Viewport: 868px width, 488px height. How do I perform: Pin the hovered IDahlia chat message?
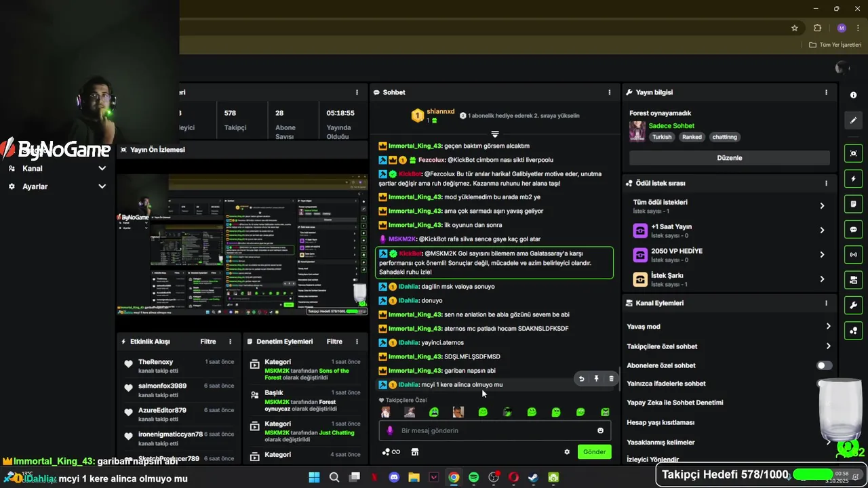tap(596, 379)
